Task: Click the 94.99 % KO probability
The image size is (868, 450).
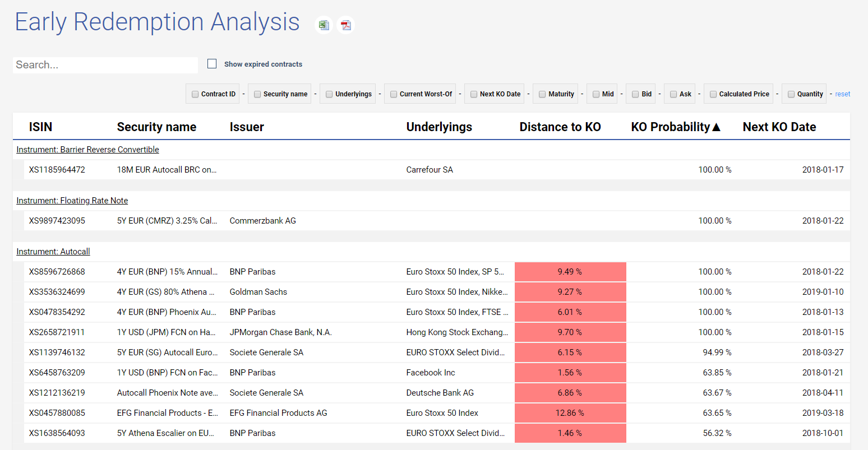Action: [x=717, y=352]
